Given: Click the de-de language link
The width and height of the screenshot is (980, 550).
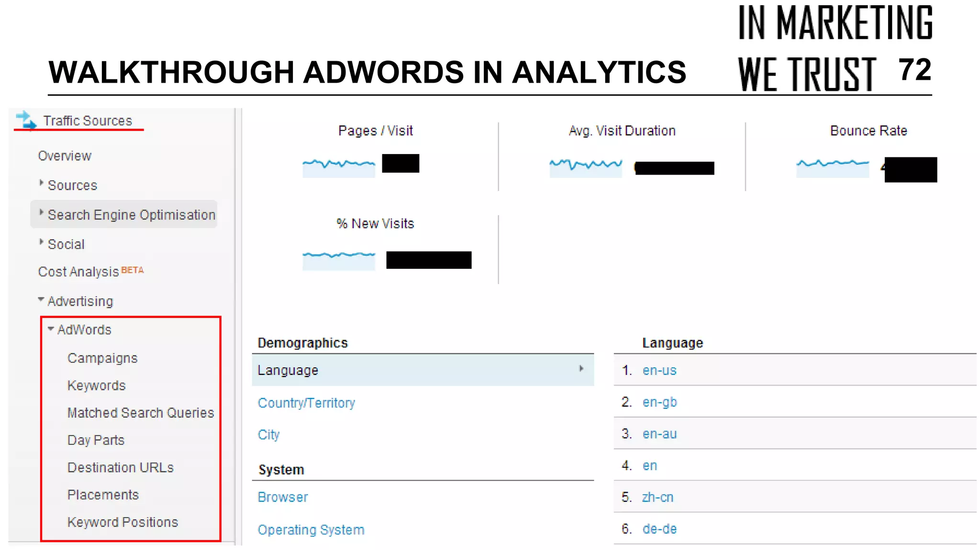Looking at the screenshot, I should coord(659,529).
